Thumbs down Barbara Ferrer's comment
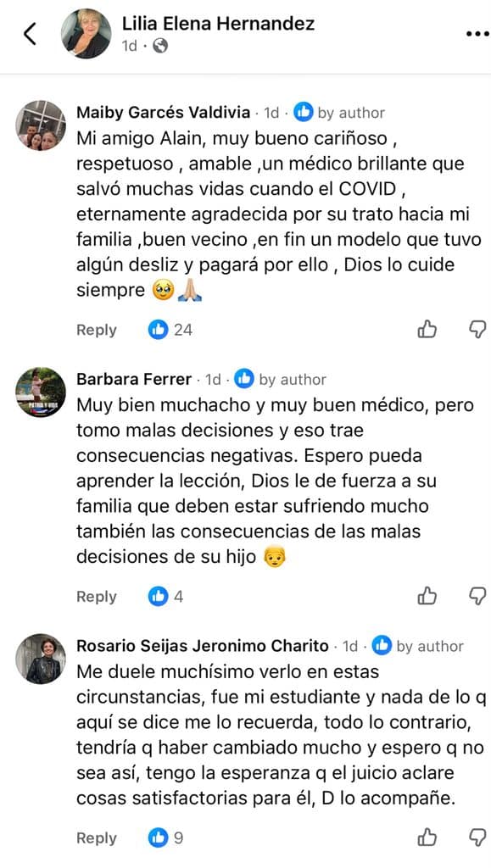This screenshot has height=868, width=491. pos(477,597)
